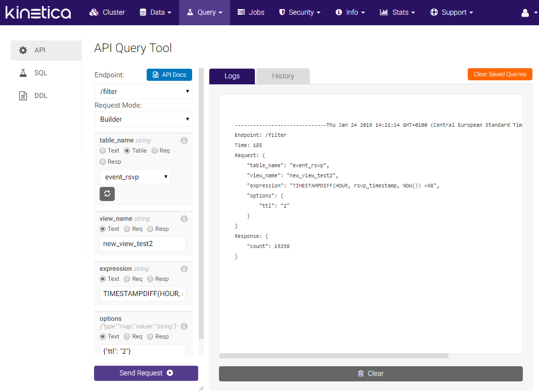Click the Send Request button
Screen dimensions: 539x392
[x=146, y=373]
